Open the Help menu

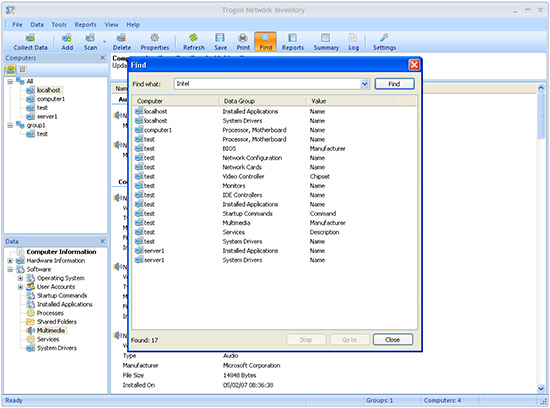coord(133,25)
